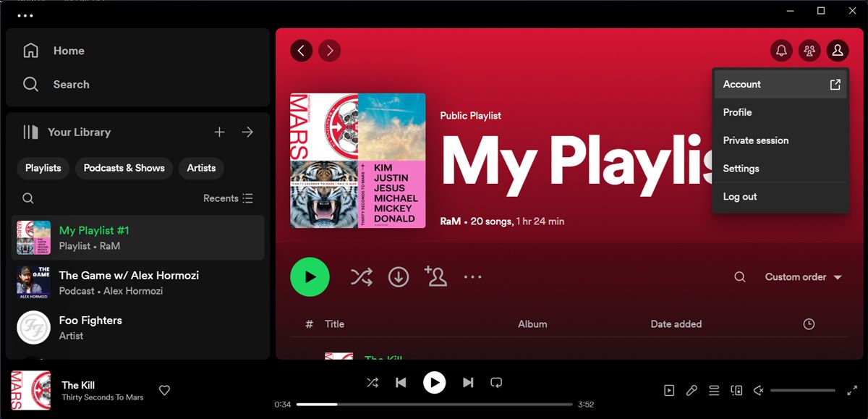The image size is (868, 419).
Task: Adjust the volume slider
Action: pyautogui.click(x=802, y=391)
